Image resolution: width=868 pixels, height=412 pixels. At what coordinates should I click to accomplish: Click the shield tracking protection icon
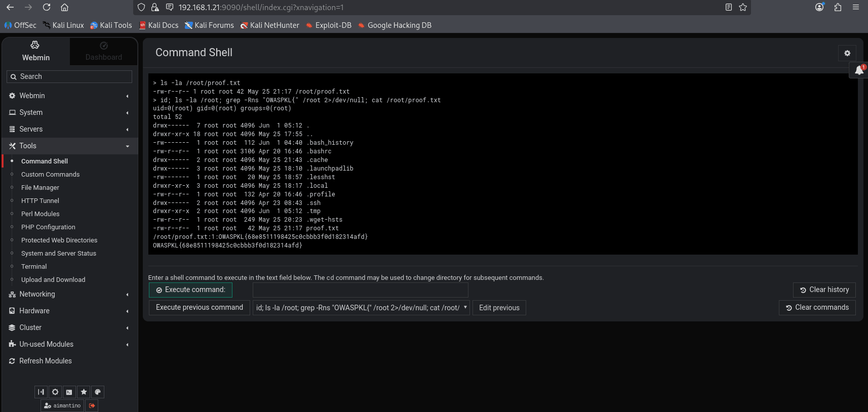141,7
